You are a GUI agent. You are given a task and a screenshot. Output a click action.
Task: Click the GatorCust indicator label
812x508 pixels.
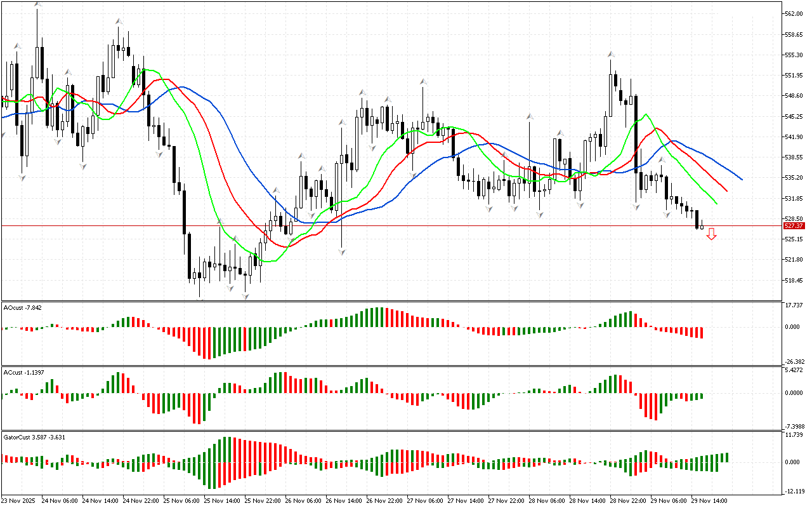click(34, 437)
